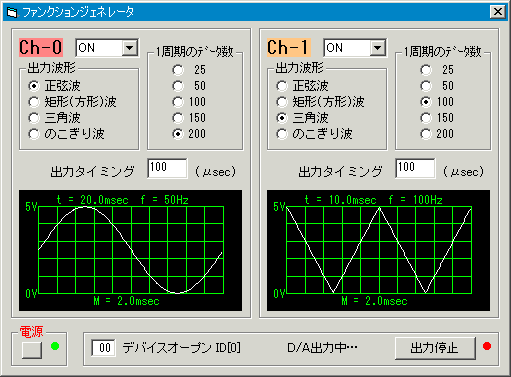Click the Ch-1 出力タイミング input field

coord(415,168)
